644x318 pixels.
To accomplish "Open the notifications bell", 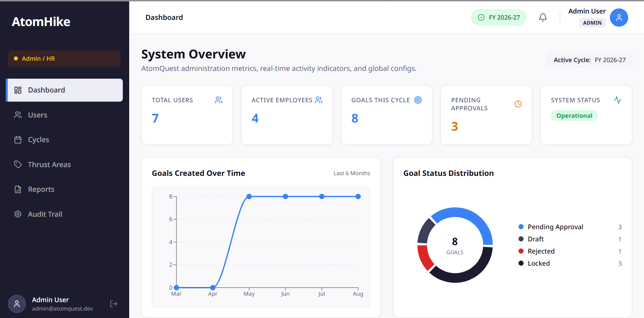I will [x=543, y=17].
